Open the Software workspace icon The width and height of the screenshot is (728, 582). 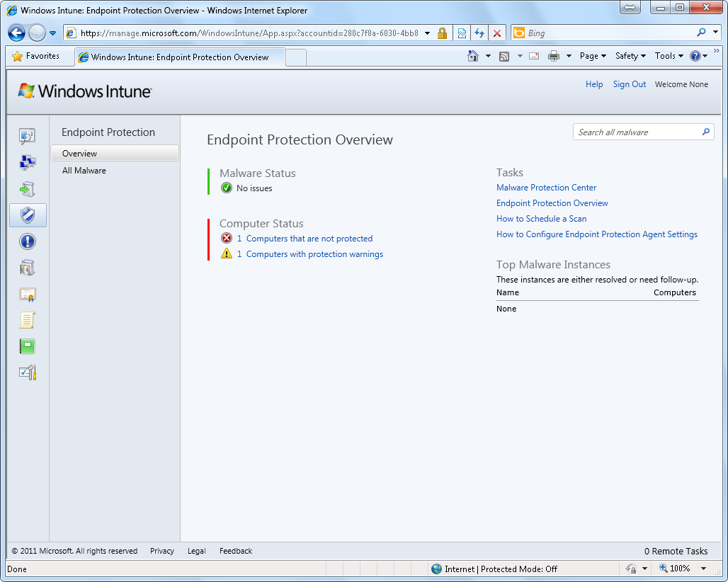click(27, 268)
